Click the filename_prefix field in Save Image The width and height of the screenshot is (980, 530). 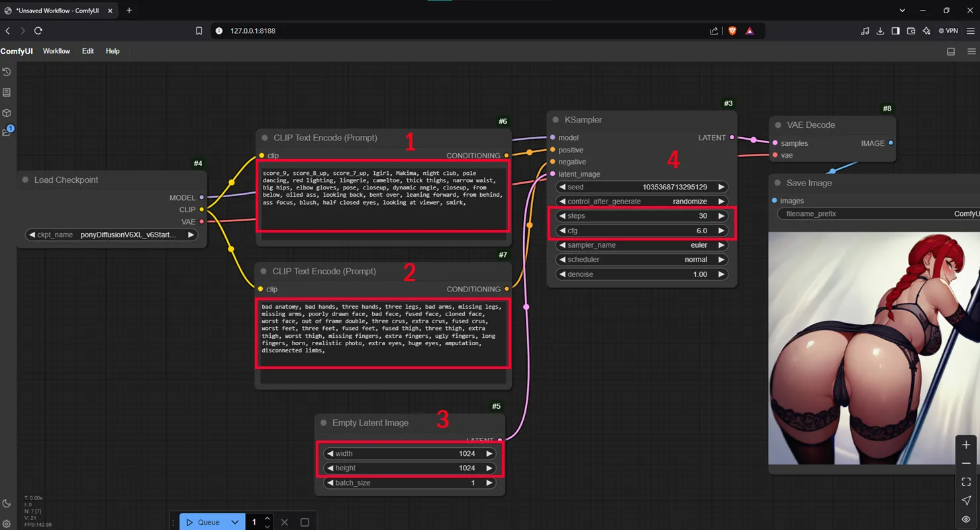click(874, 214)
